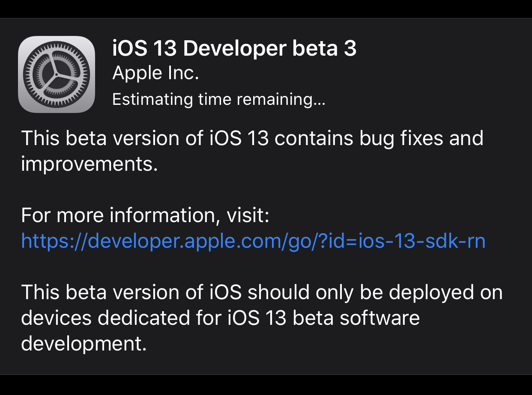Image resolution: width=532 pixels, height=395 pixels.
Task: Open the developer.apple.com release notes link
Action: 253,241
